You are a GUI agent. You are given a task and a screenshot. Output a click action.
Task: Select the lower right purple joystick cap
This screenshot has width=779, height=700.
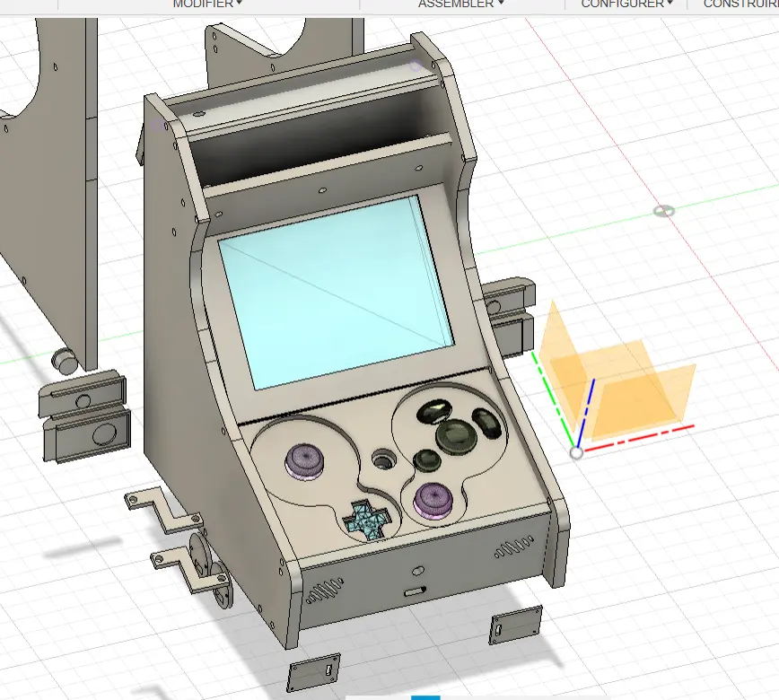tap(433, 499)
